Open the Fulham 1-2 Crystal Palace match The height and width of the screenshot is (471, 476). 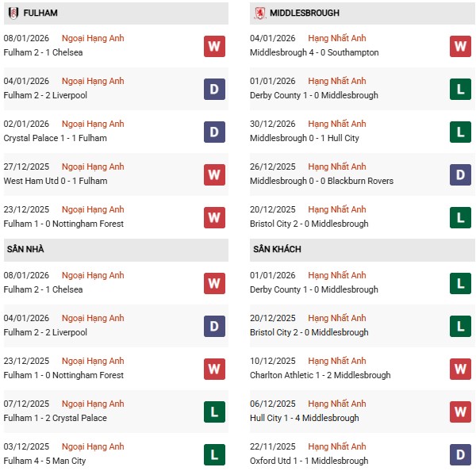pos(56,418)
